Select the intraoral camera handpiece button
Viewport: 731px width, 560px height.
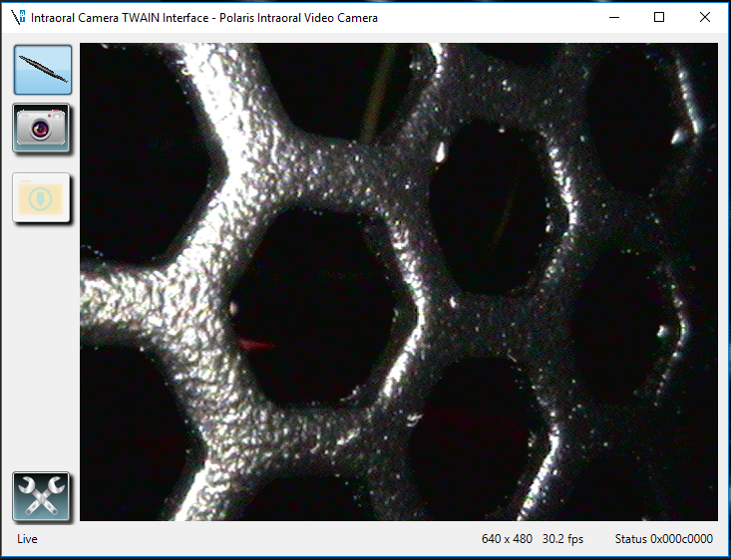[x=42, y=69]
